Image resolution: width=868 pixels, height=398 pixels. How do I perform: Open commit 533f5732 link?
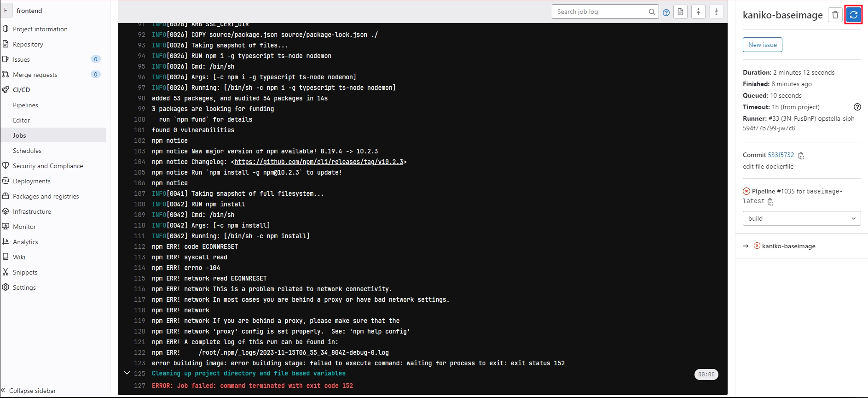point(781,155)
